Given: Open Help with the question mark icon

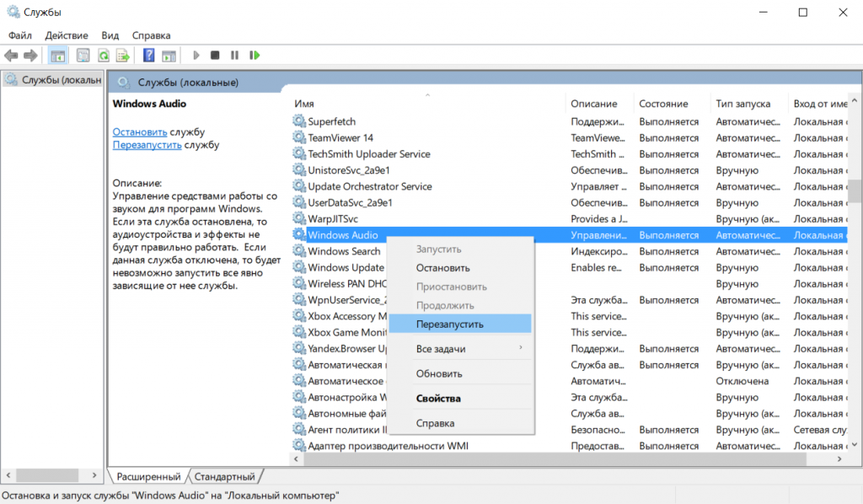Looking at the screenshot, I should coord(148,56).
